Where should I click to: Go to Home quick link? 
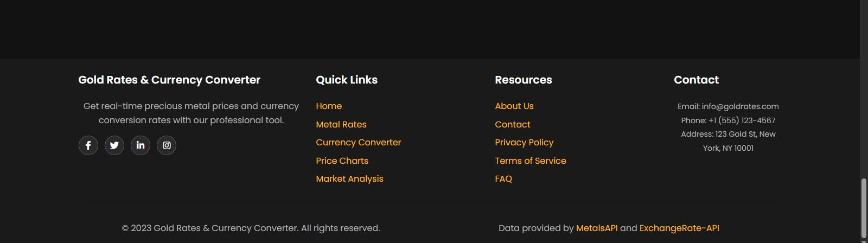329,106
